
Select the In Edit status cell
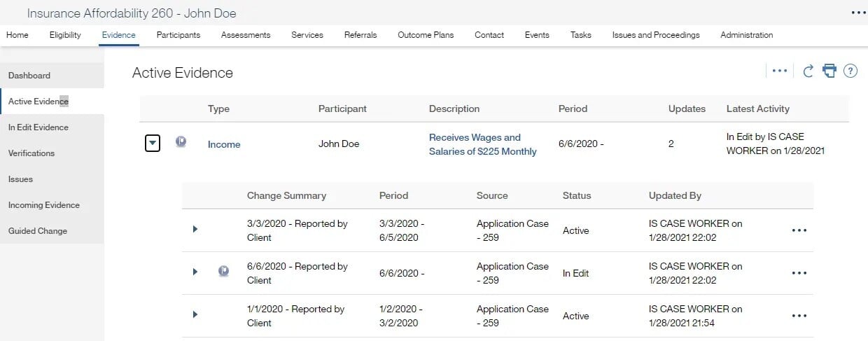[x=576, y=273]
